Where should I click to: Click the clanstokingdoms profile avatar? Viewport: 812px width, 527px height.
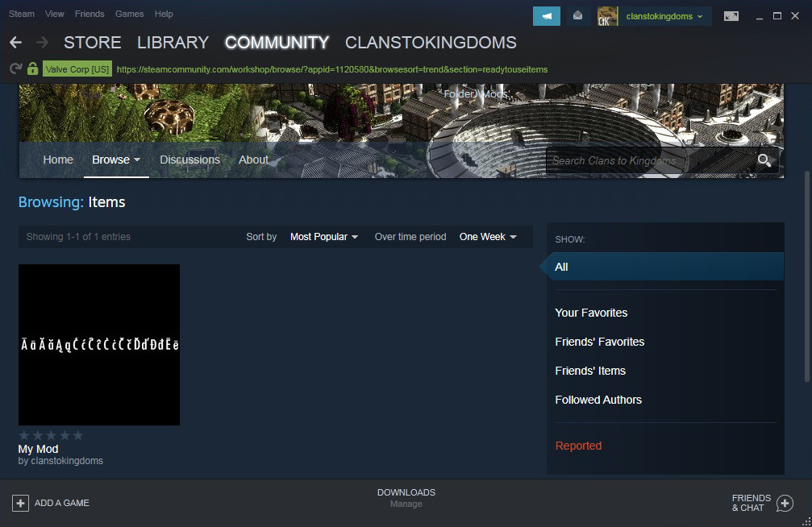pyautogui.click(x=607, y=16)
